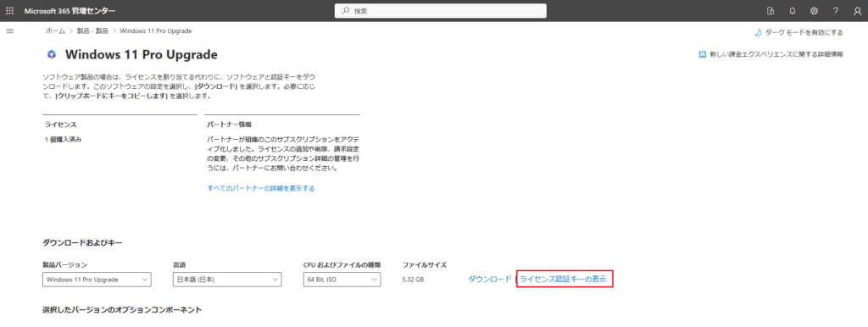This screenshot has width=868, height=327.
Task: Enable ダークモードを有効にする
Action: (x=804, y=33)
